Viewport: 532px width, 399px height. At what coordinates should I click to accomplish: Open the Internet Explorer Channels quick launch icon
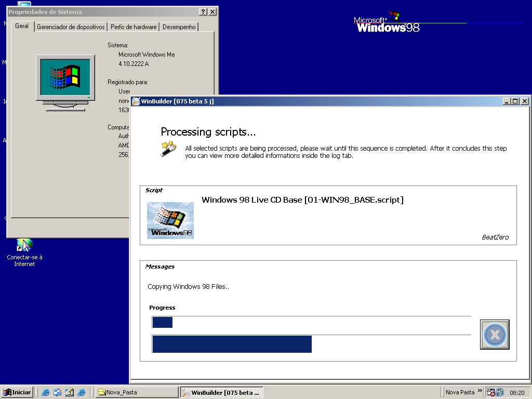pos(81,392)
